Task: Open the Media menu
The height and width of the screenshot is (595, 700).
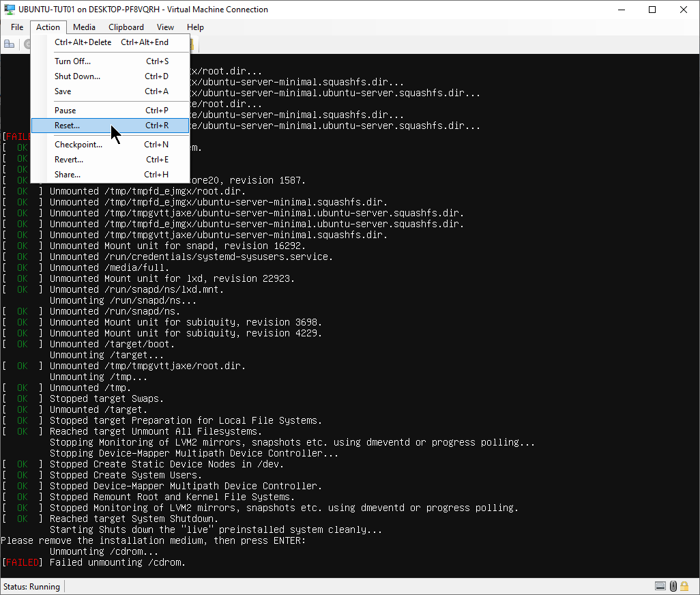Action: 84,27
